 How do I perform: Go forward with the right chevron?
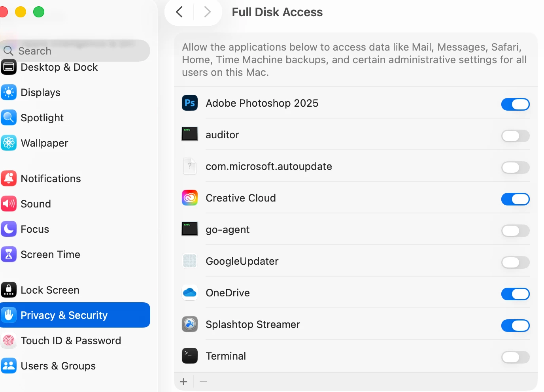207,12
